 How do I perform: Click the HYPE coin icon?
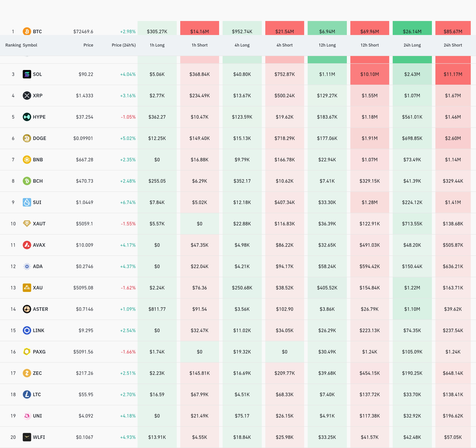pyautogui.click(x=27, y=117)
